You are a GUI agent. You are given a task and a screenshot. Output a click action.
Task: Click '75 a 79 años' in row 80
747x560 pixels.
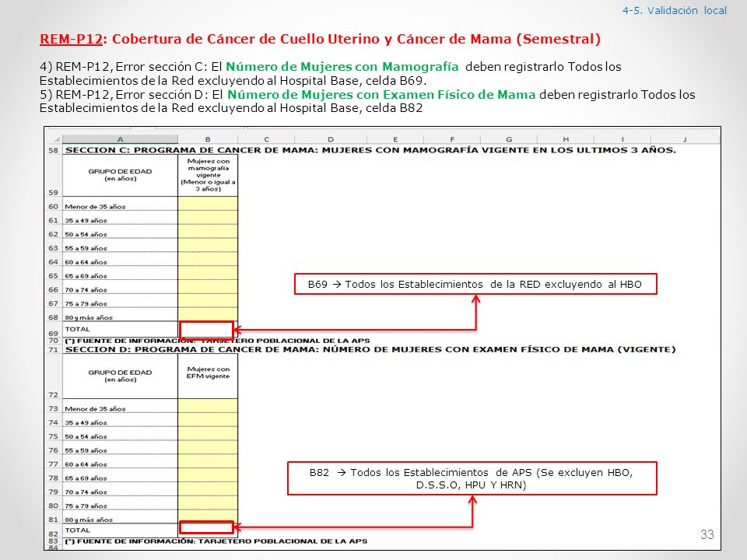pos(86,506)
